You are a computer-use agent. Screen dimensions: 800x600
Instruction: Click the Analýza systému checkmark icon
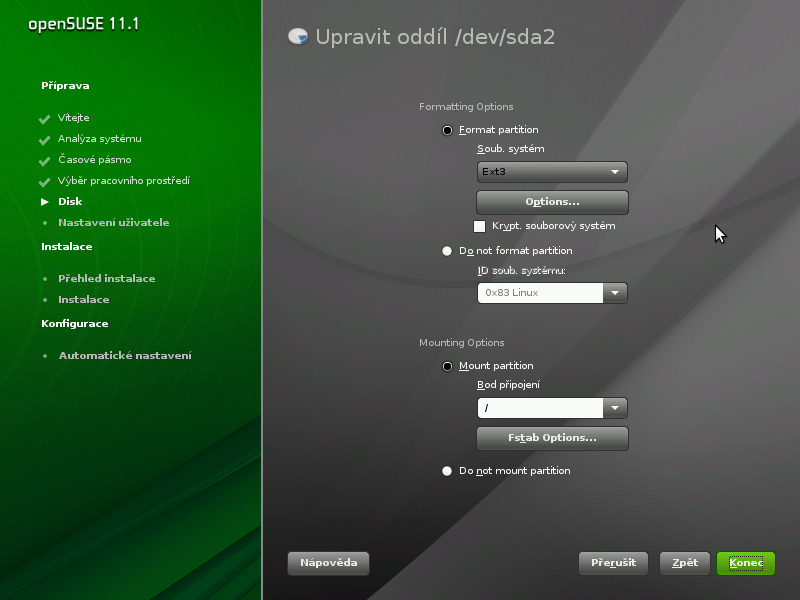(44, 140)
